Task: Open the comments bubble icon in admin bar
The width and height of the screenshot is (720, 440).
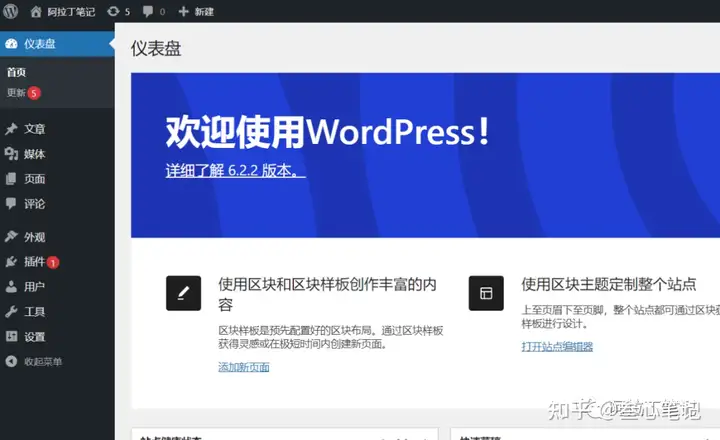Action: click(148, 11)
